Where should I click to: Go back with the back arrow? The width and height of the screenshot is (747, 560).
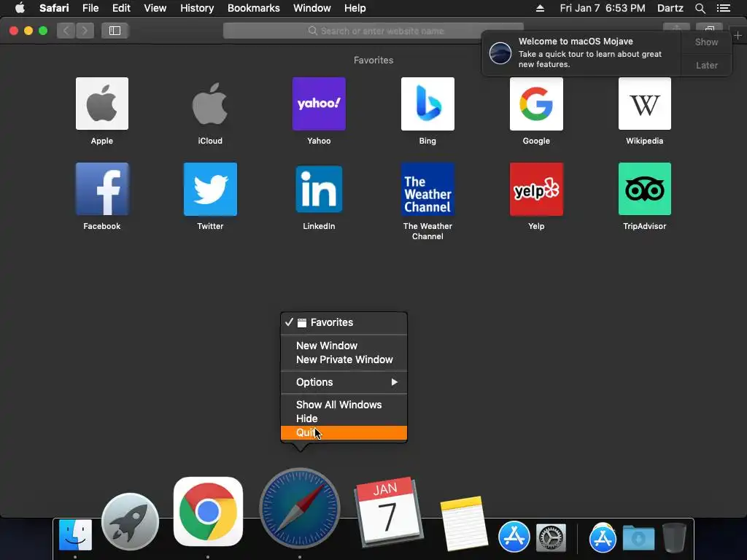[x=66, y=31]
